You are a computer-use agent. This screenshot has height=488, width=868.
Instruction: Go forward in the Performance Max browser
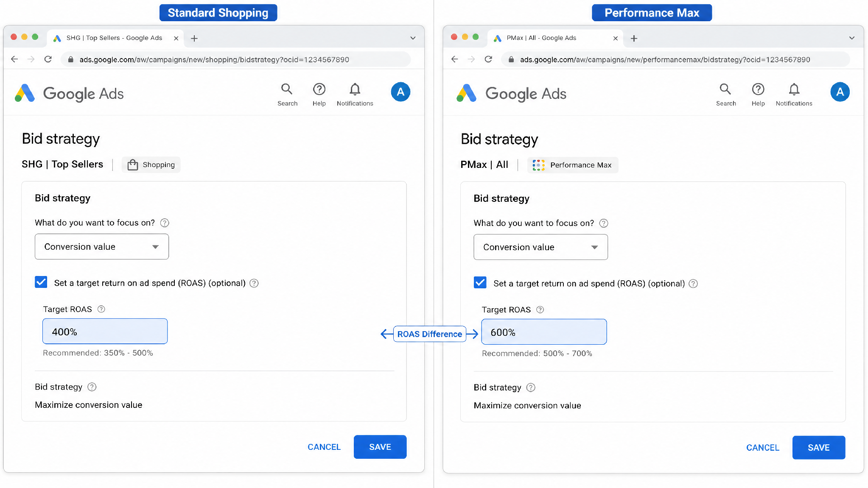pyautogui.click(x=471, y=59)
